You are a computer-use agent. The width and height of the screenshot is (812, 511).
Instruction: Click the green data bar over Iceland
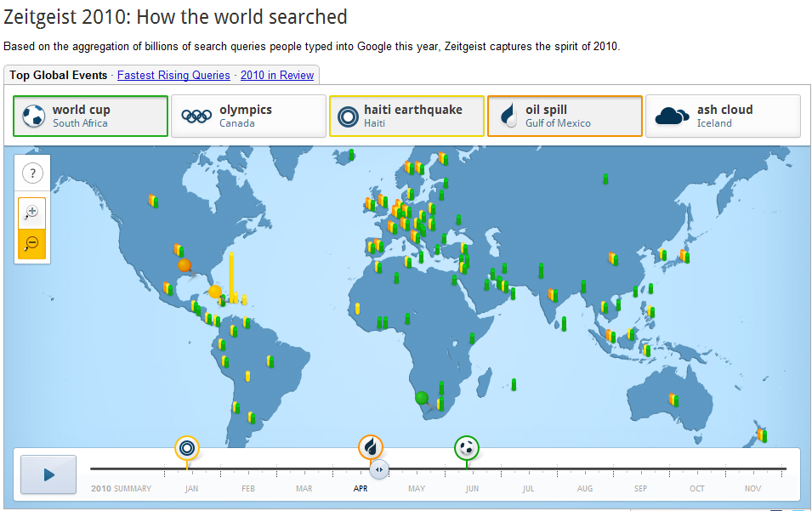tap(352, 154)
